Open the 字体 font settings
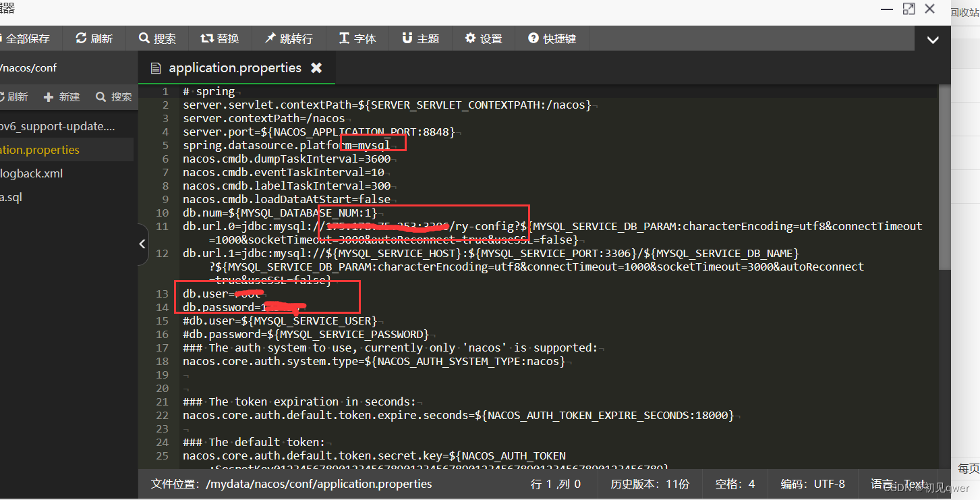Screen dimensions: 980x500 tap(357, 38)
